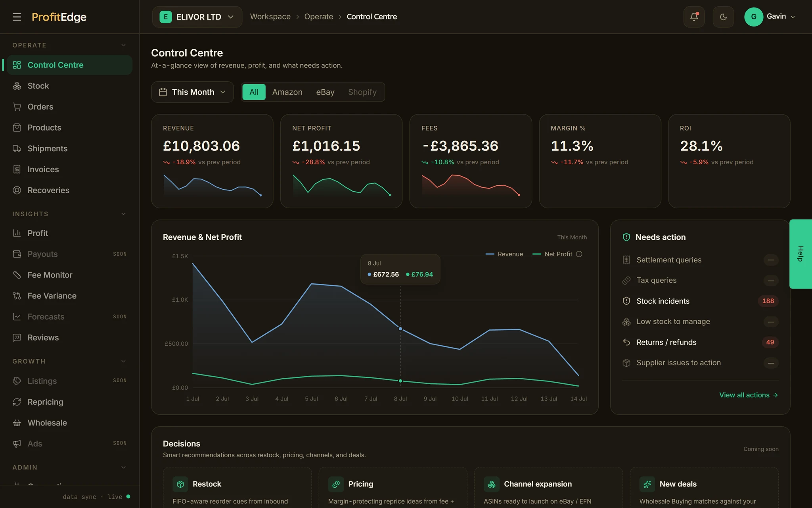Open Settlement queries row
The height and width of the screenshot is (508, 812).
[x=700, y=260]
